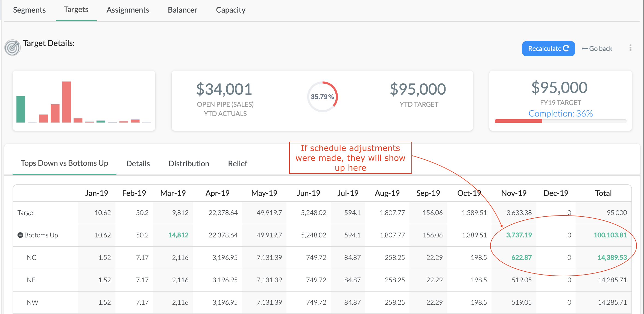Click the Target row label
Screen dimensions: 644x314
[26, 213]
